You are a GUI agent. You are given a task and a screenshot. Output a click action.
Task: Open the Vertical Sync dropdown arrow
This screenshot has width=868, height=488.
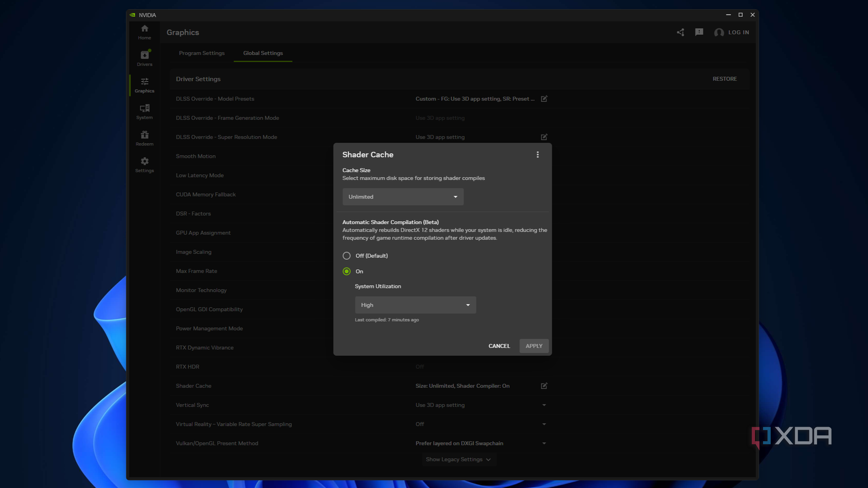544,405
